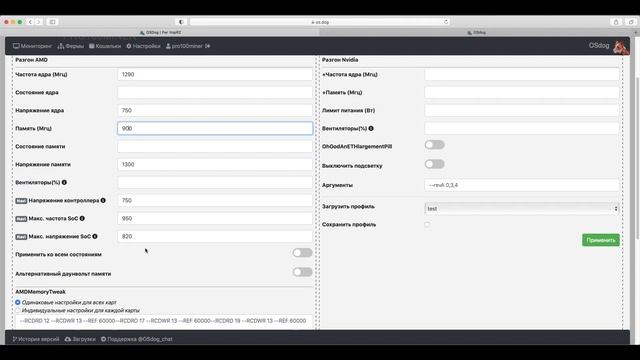Toggle Применить ко всем состояниям switch
The image size is (640, 360).
pyautogui.click(x=302, y=253)
